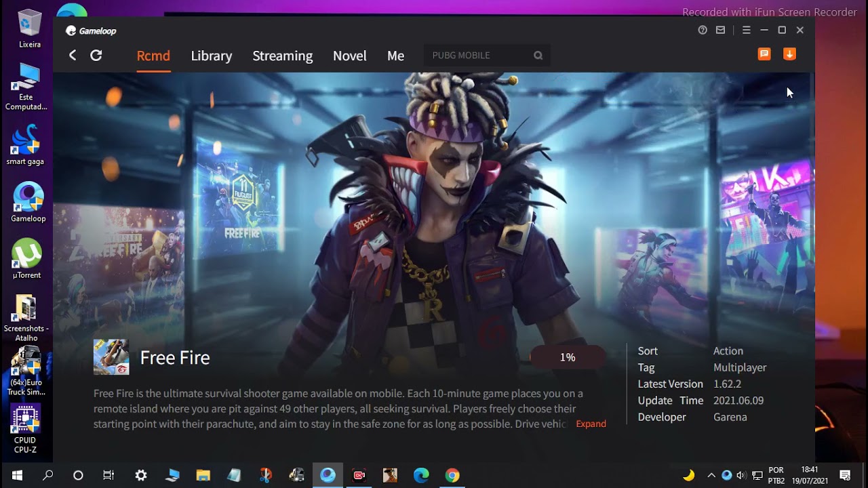The height and width of the screenshot is (488, 868).
Task: Click version number 1.62.2
Action: (727, 384)
